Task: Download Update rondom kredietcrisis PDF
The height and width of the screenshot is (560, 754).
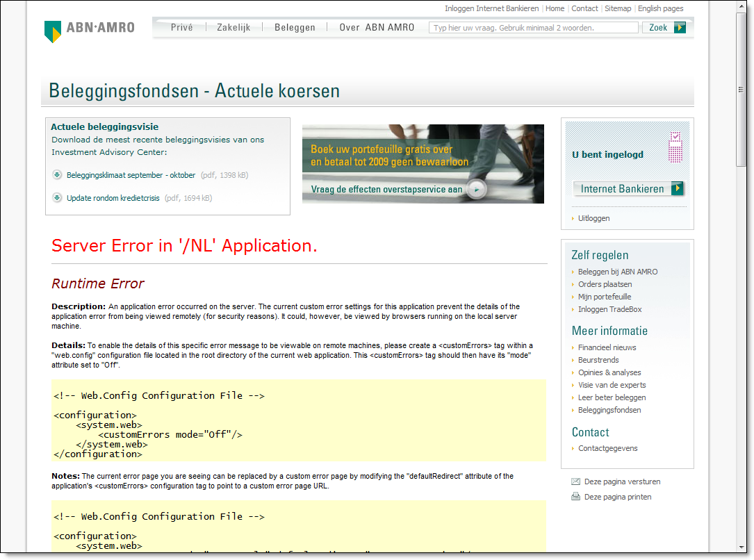Action: point(113,198)
